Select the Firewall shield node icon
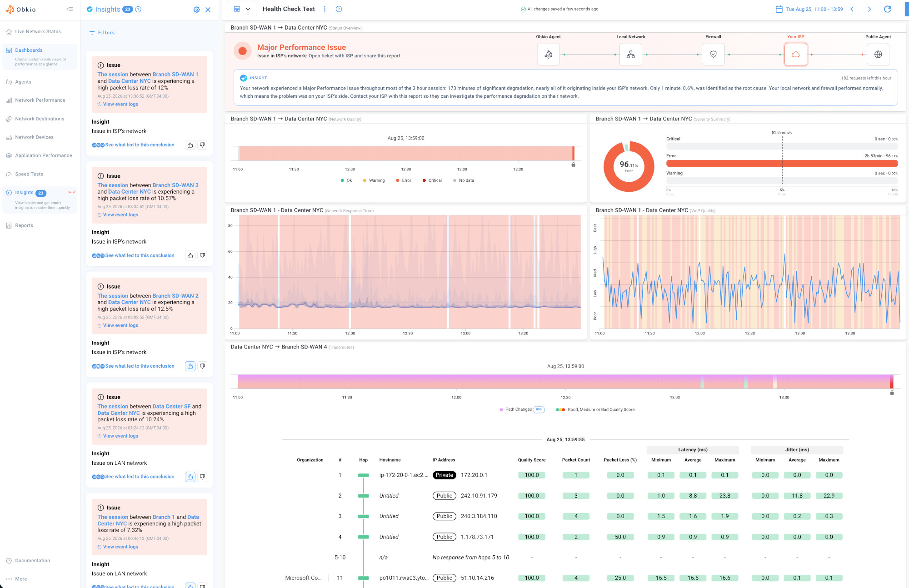This screenshot has width=909, height=588. click(x=714, y=55)
